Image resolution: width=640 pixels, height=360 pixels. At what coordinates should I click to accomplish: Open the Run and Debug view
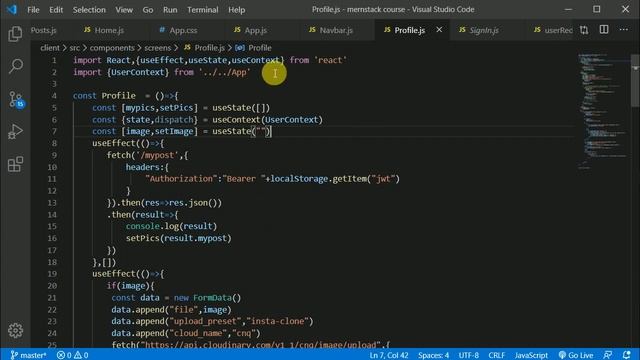click(15, 131)
